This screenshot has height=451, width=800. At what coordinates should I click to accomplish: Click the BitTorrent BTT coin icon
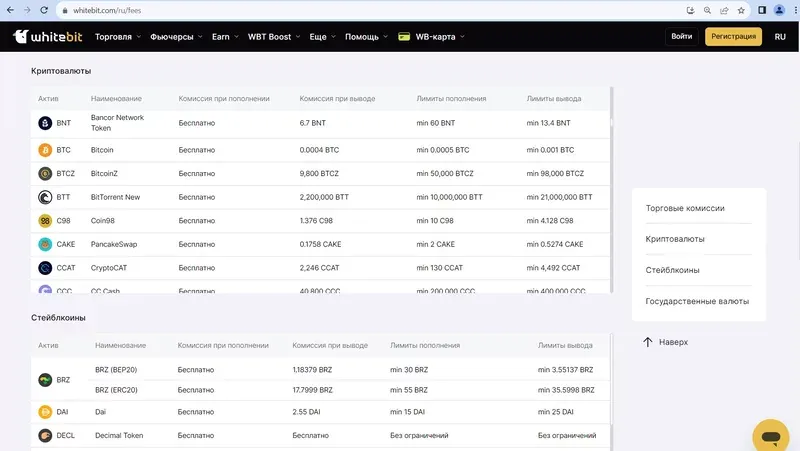tap(45, 197)
